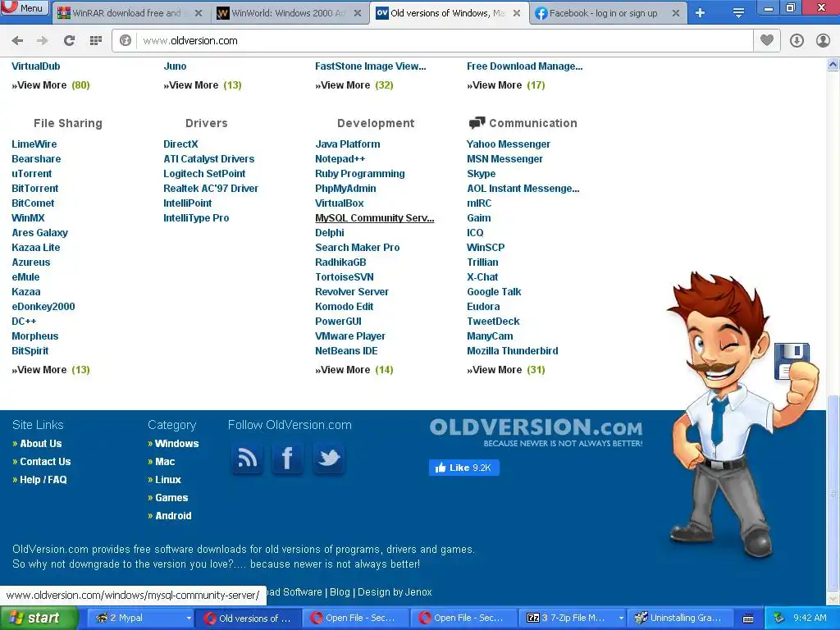The height and width of the screenshot is (630, 840).
Task: Click the taskbar clock showing 9:42 AM
Action: [810, 619]
